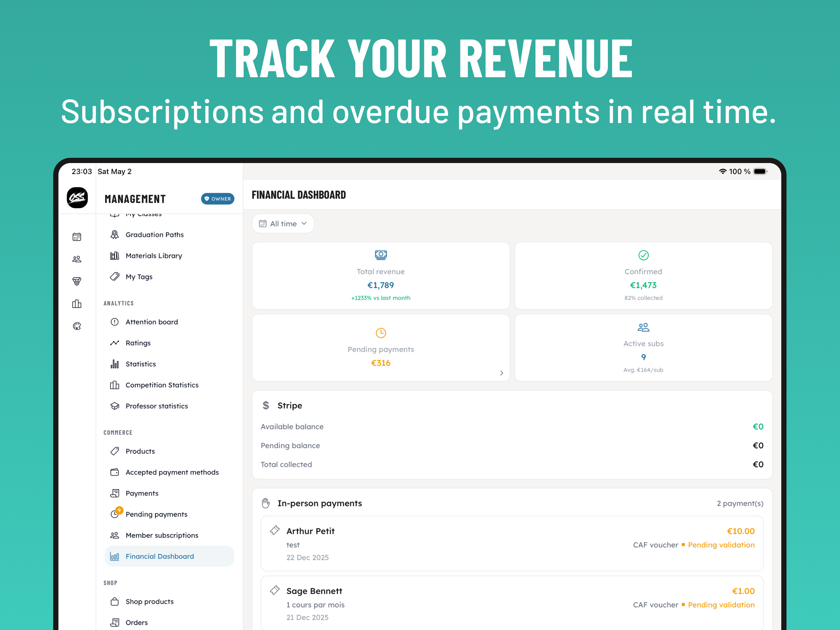Open the All time period dropdown
The height and width of the screenshot is (630, 840).
(283, 223)
